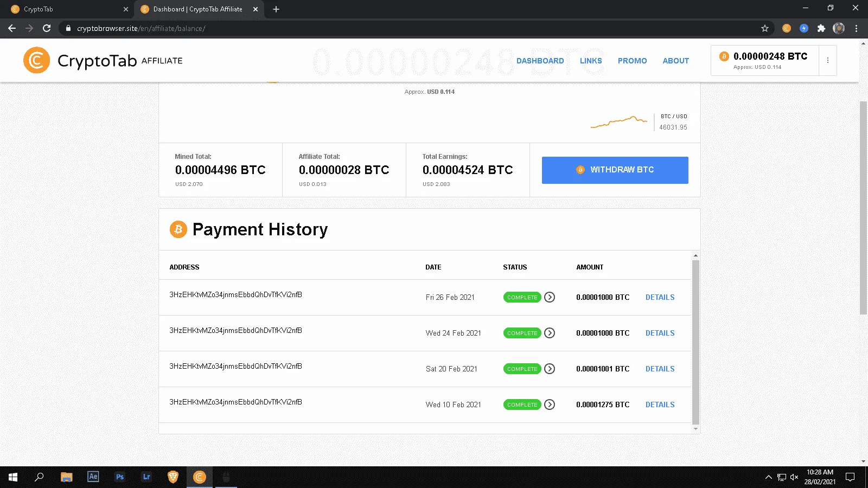The width and height of the screenshot is (868, 488).
Task: Click arrow circle icon for Wed 10 Feb 2021
Action: (550, 404)
